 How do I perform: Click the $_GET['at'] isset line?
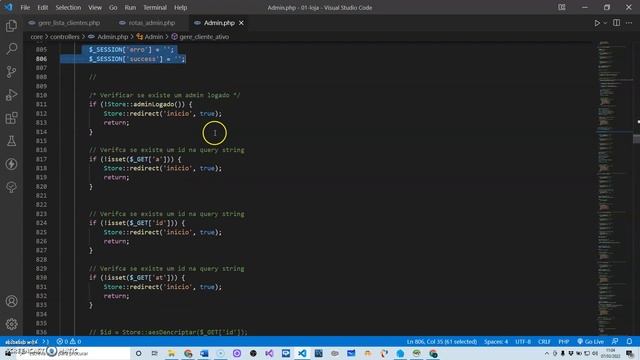pyautogui.click(x=137, y=278)
